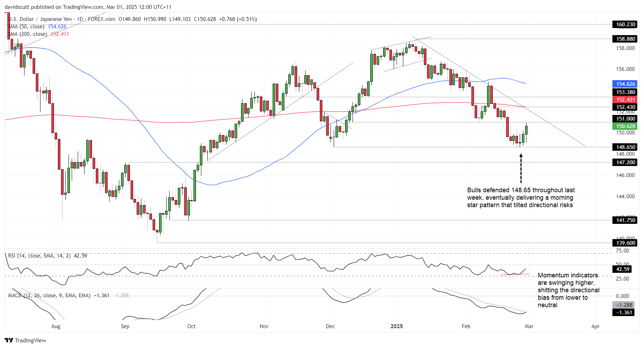Click the TradingView logo at bottom left
Image resolution: width=644 pixels, height=348 pixels.
pyautogui.click(x=26, y=340)
